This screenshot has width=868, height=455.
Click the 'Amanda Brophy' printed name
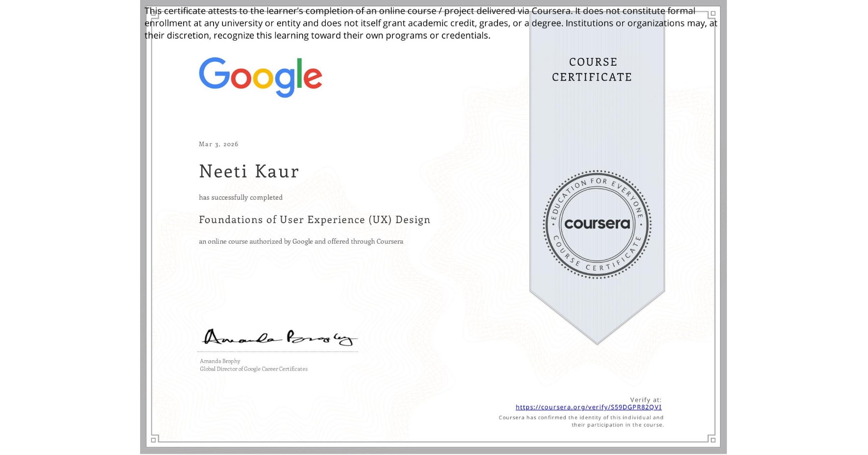tap(220, 361)
